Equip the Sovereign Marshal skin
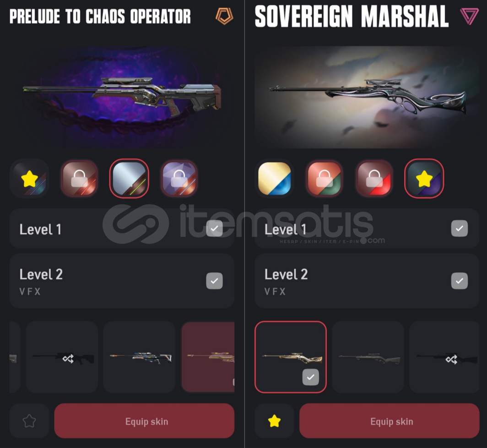The width and height of the screenshot is (487, 448). coord(390,421)
